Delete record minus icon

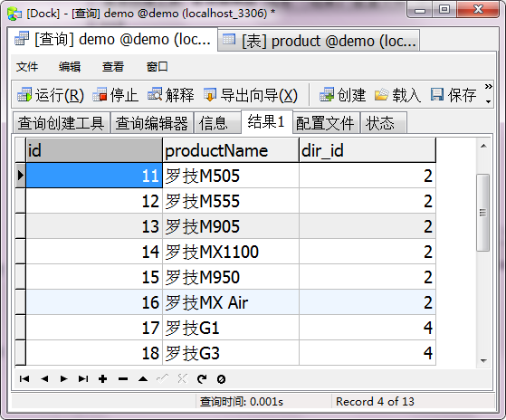click(x=123, y=379)
